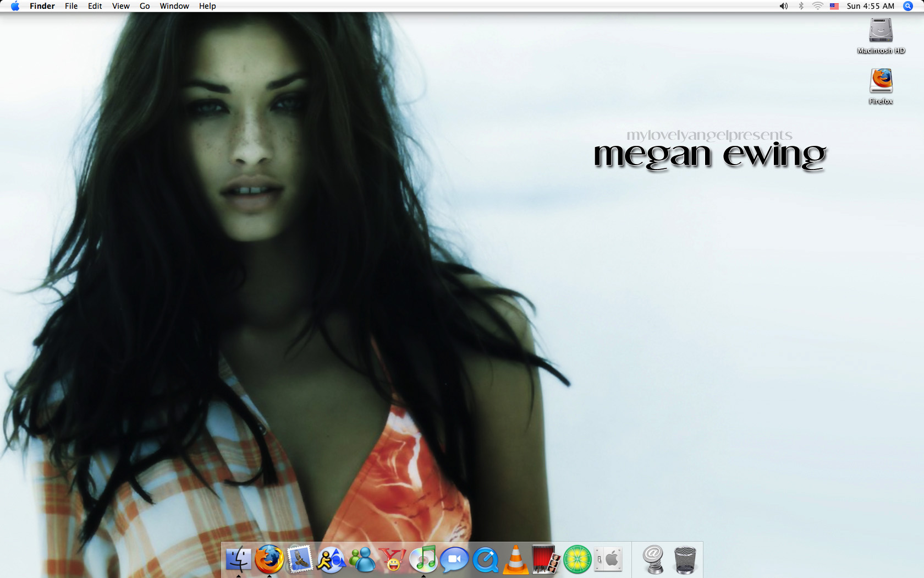Screen dimensions: 924x578
Task: Click the Sun 4:55 AM clock
Action: click(871, 6)
